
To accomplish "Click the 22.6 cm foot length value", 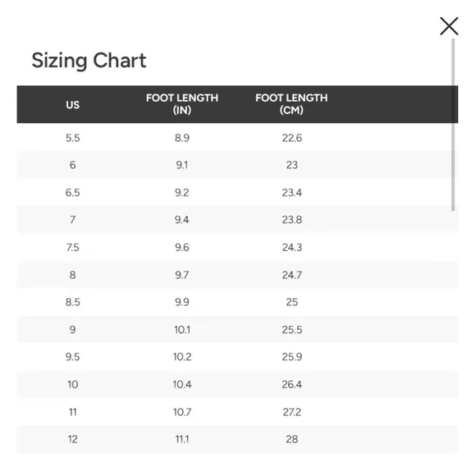I will click(291, 138).
